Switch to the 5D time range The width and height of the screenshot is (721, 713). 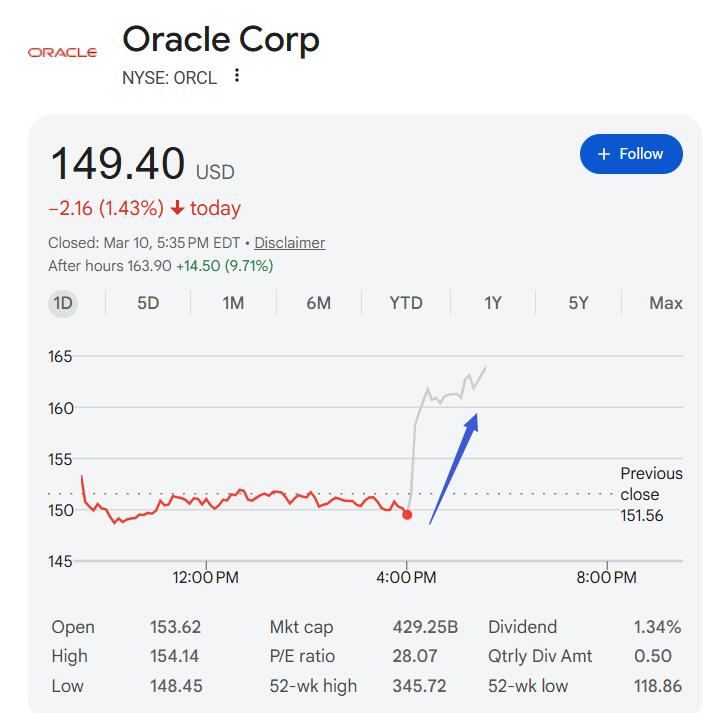click(148, 303)
